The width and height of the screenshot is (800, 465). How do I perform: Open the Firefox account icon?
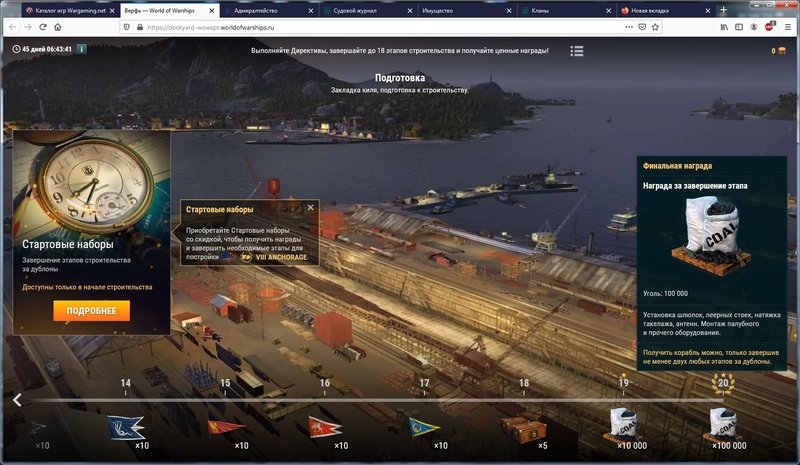[x=754, y=27]
